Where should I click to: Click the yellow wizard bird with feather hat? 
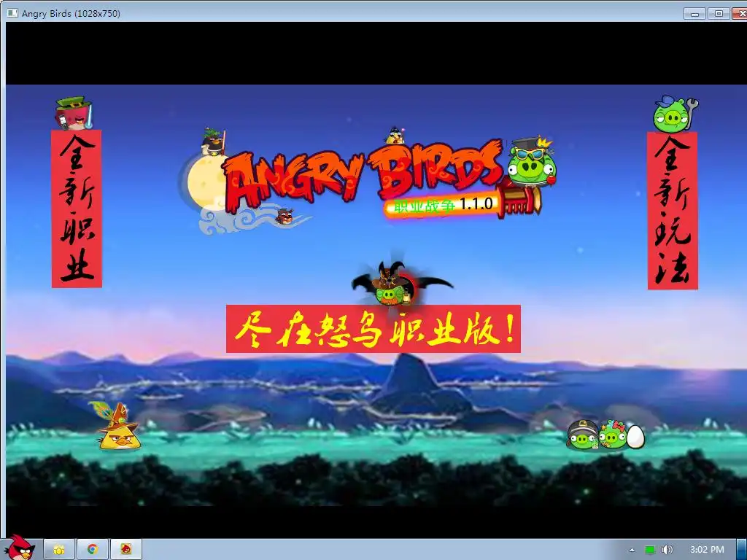(116, 426)
